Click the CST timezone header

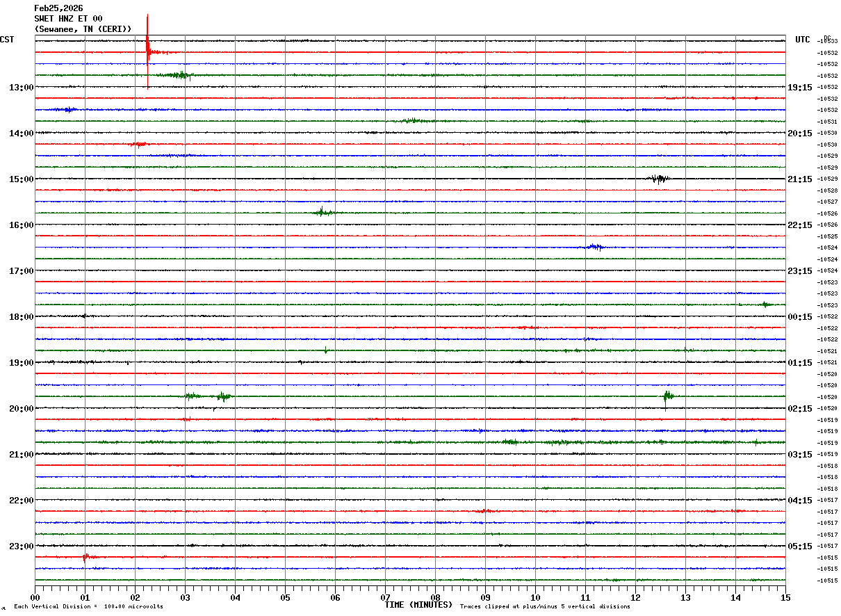(x=7, y=40)
